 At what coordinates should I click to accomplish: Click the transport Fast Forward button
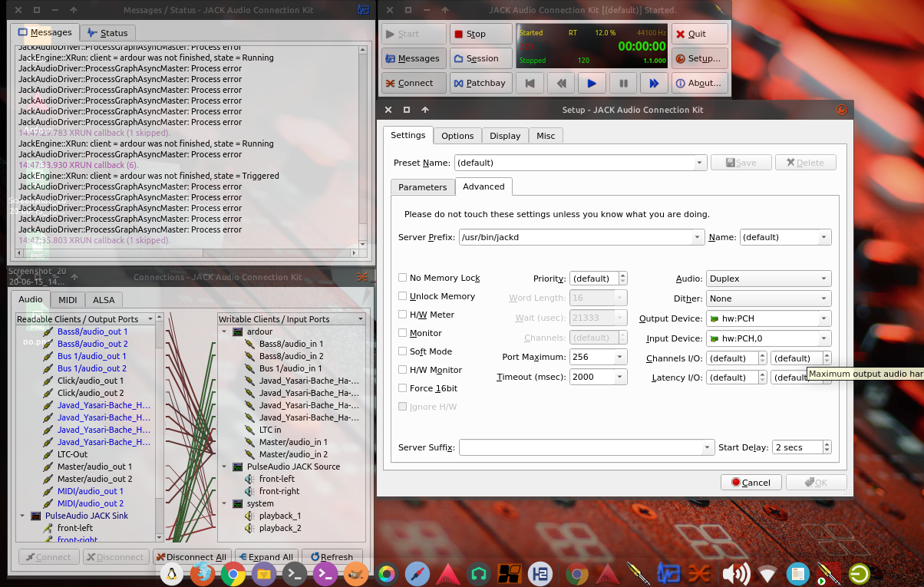[654, 83]
